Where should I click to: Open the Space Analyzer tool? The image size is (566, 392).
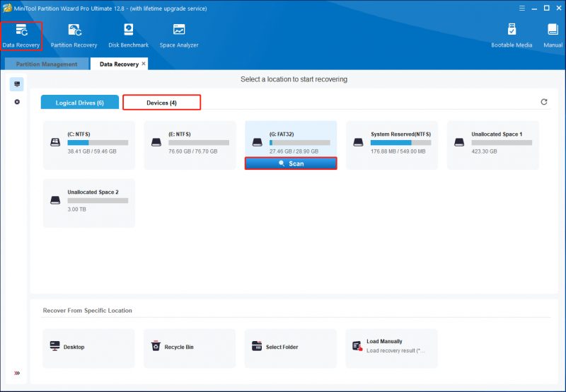[179, 36]
